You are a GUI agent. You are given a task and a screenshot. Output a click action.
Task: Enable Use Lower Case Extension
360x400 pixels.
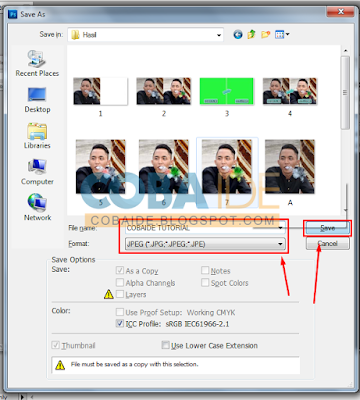165,345
